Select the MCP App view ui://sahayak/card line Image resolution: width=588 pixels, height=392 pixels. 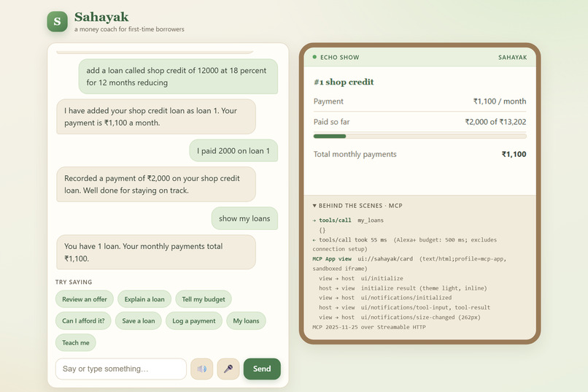[x=409, y=264]
